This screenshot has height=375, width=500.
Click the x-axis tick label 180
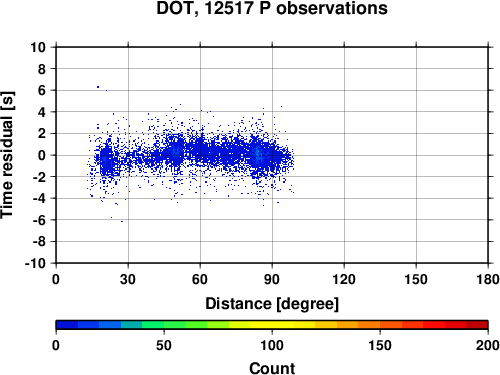(x=488, y=279)
